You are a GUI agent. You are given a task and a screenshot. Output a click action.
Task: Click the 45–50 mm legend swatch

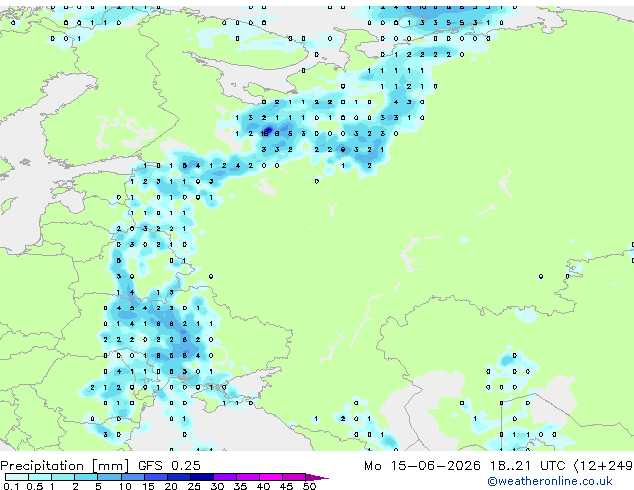294,477
